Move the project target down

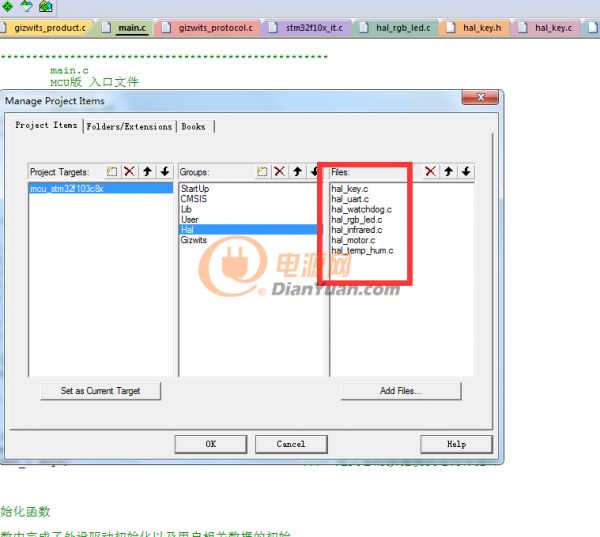pos(165,171)
